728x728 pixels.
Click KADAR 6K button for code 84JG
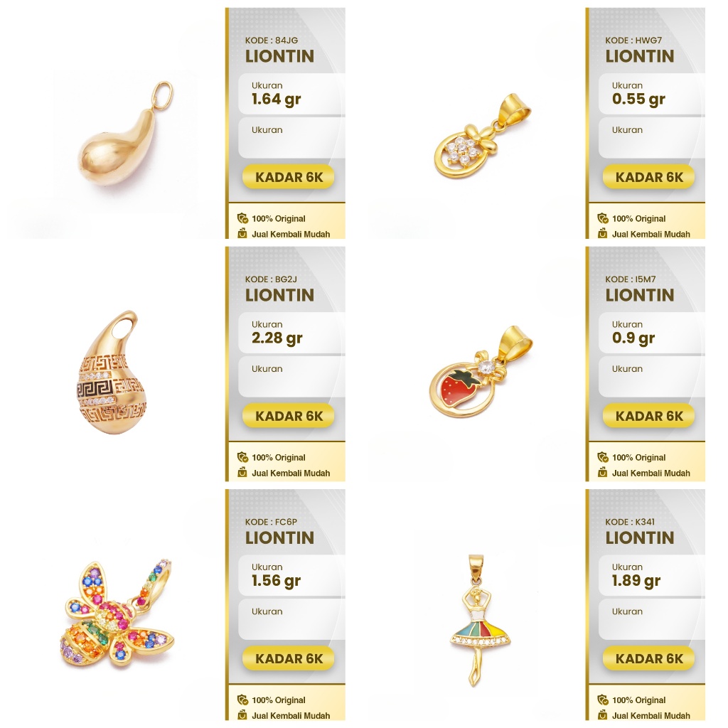coord(289,177)
